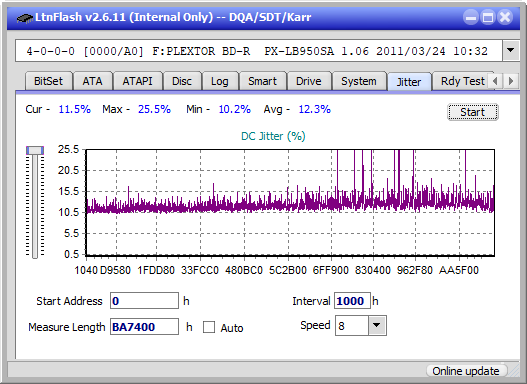
Task: Enable the Auto measure length checkbox
Action: tap(209, 327)
